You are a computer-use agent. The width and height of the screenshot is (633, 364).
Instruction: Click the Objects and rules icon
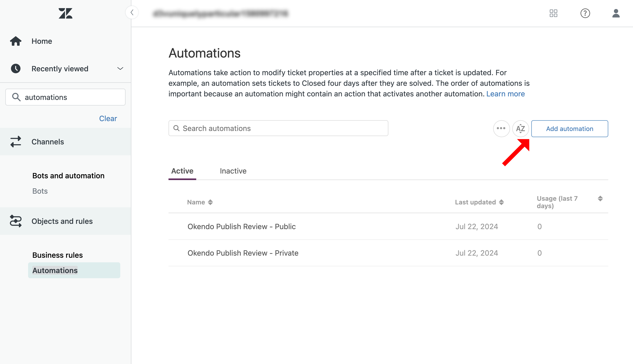(16, 221)
